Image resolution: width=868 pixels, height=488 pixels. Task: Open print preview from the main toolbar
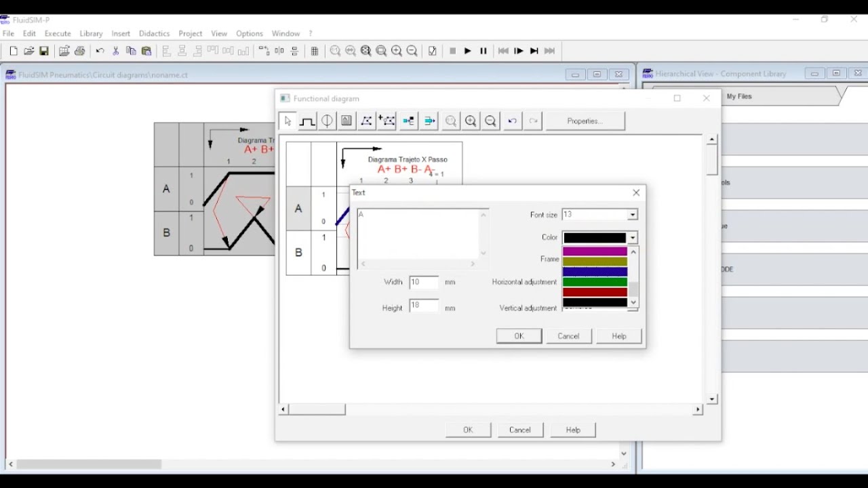click(64, 51)
